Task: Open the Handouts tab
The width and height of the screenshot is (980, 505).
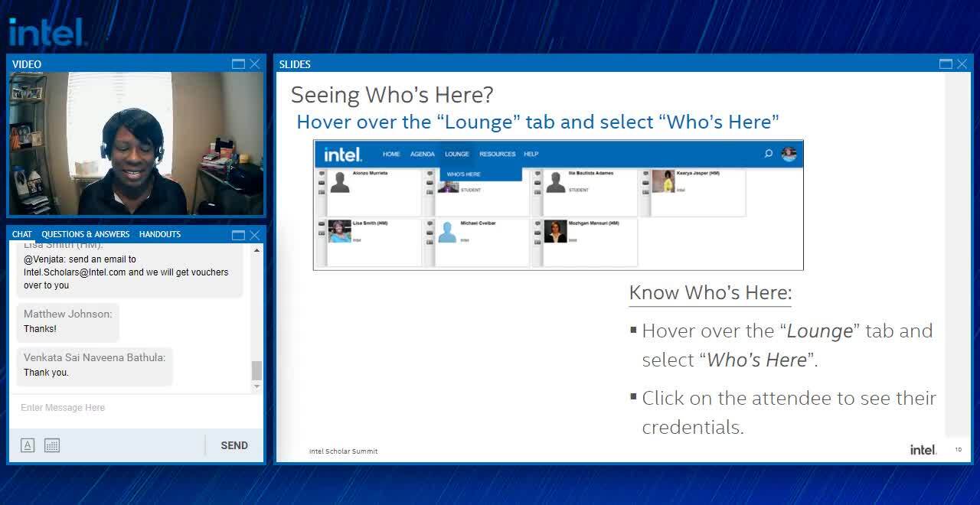Action: (159, 234)
